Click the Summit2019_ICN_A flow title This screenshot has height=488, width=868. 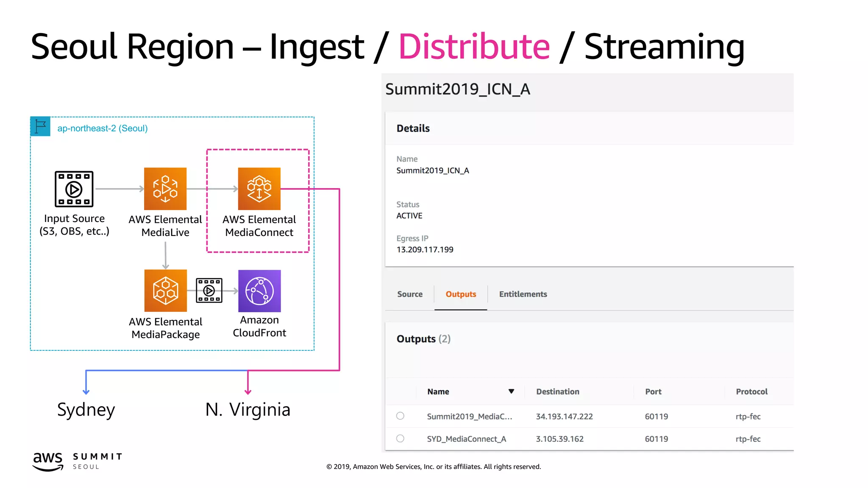pos(458,89)
